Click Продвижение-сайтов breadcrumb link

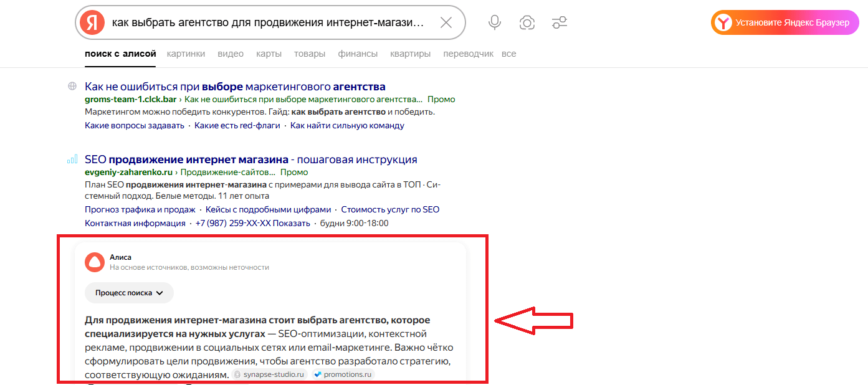228,172
